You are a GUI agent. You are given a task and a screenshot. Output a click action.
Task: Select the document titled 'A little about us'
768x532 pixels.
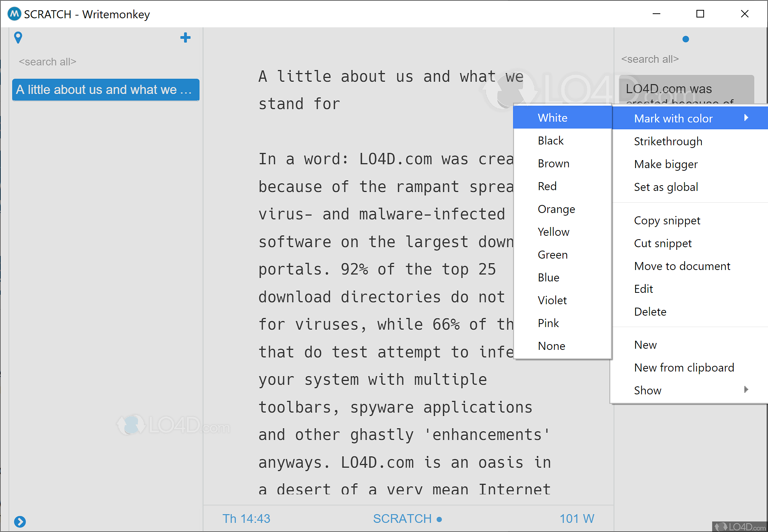coord(105,90)
